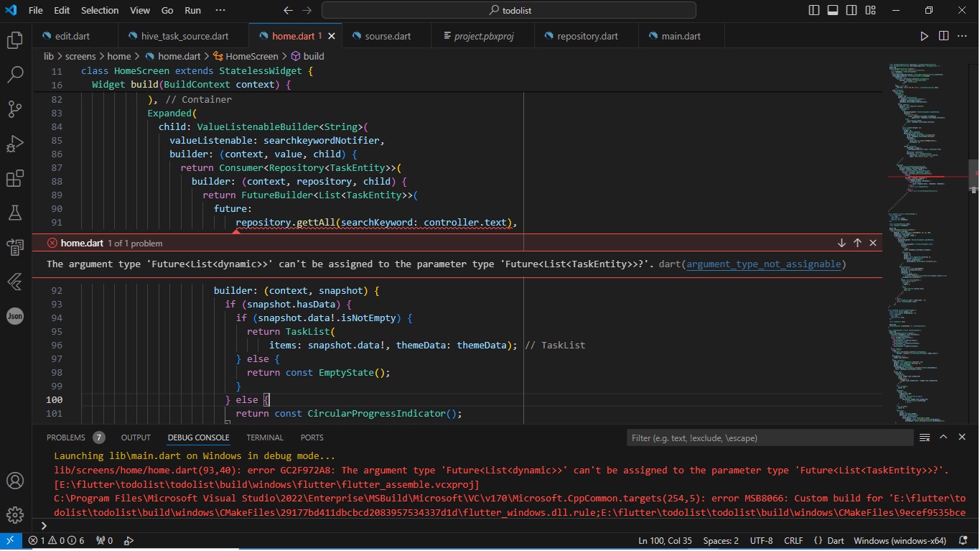Open the Go menu
980x551 pixels.
pyautogui.click(x=167, y=11)
